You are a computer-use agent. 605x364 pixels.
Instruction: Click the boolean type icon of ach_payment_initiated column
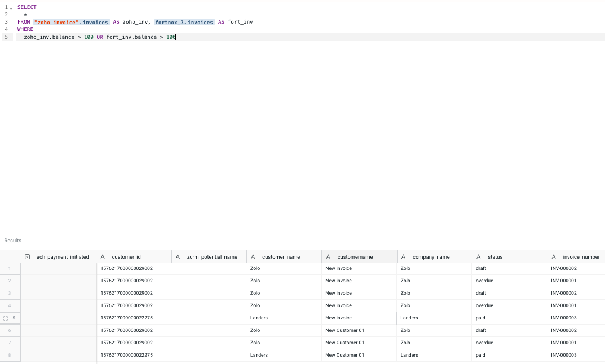click(28, 257)
